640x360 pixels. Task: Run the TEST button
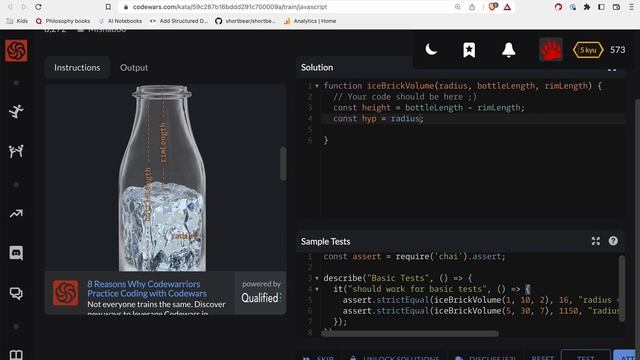586,356
